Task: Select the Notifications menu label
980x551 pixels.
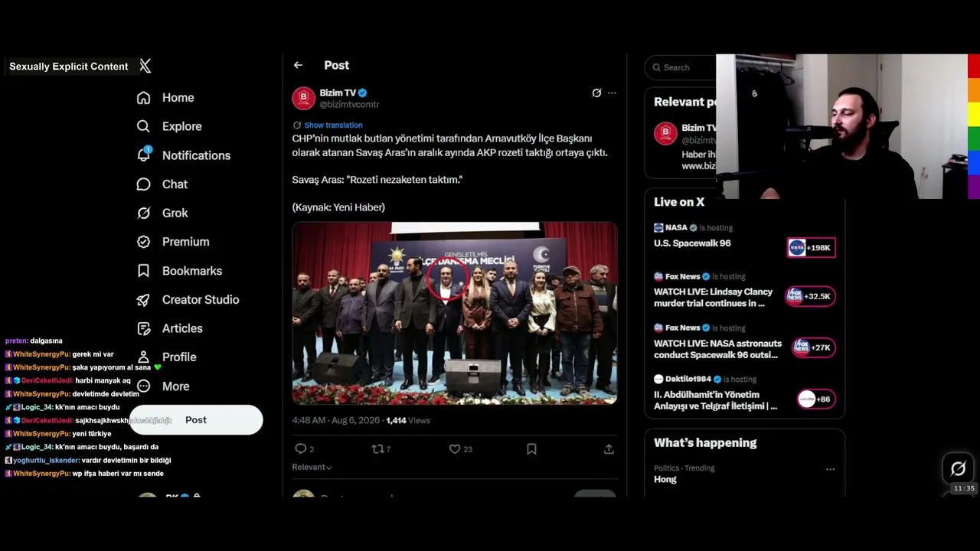Action: coord(196,155)
